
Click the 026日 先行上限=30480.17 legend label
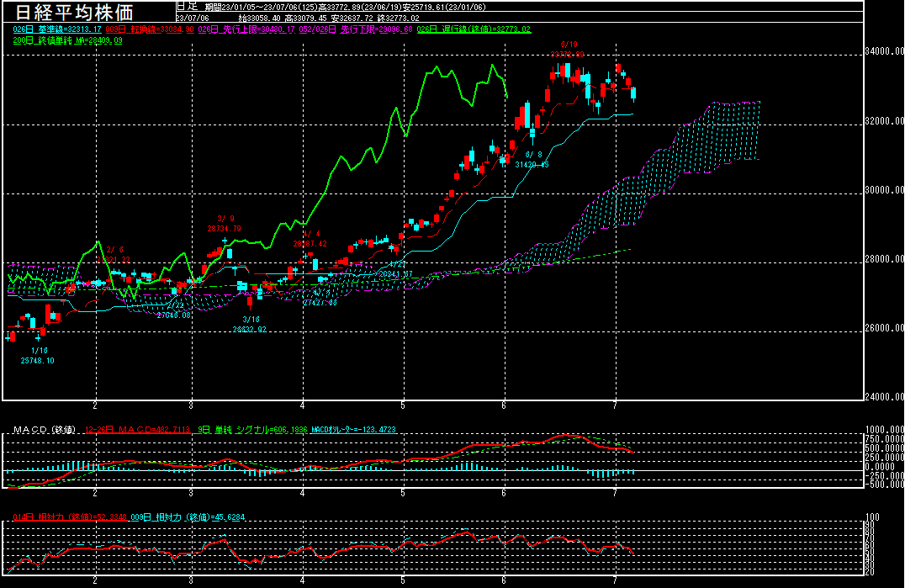(246, 29)
